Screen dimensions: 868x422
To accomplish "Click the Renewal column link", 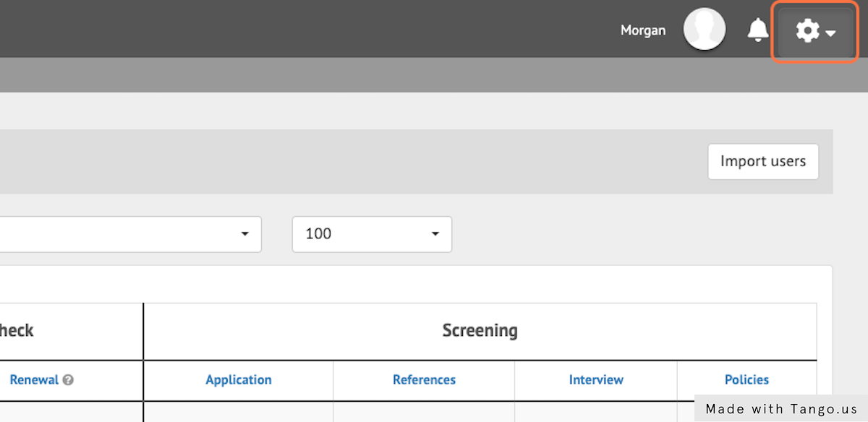I will point(35,379).
